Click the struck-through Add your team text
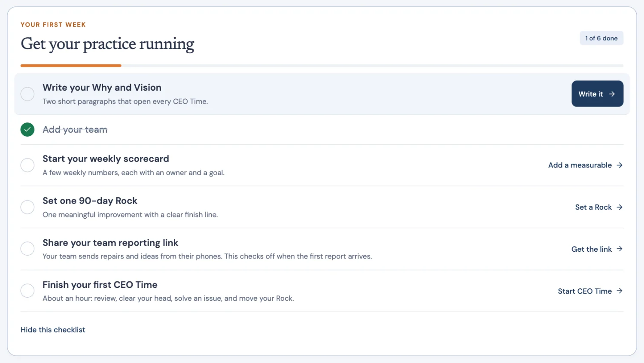The height and width of the screenshot is (363, 644). click(75, 130)
